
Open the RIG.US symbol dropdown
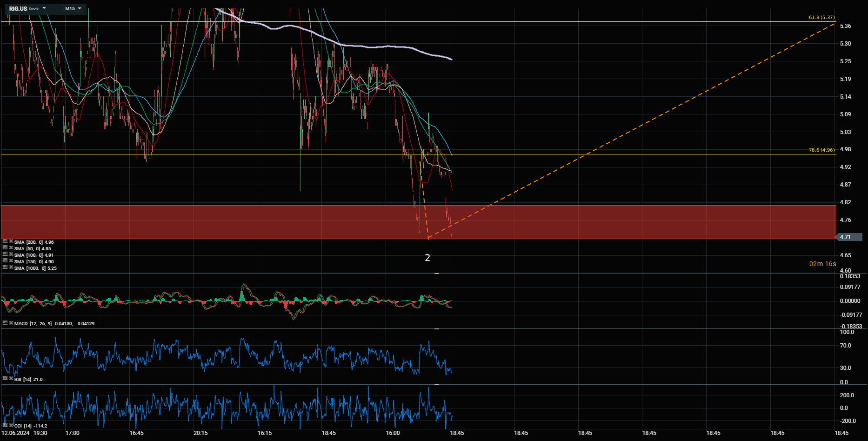pyautogui.click(x=44, y=8)
